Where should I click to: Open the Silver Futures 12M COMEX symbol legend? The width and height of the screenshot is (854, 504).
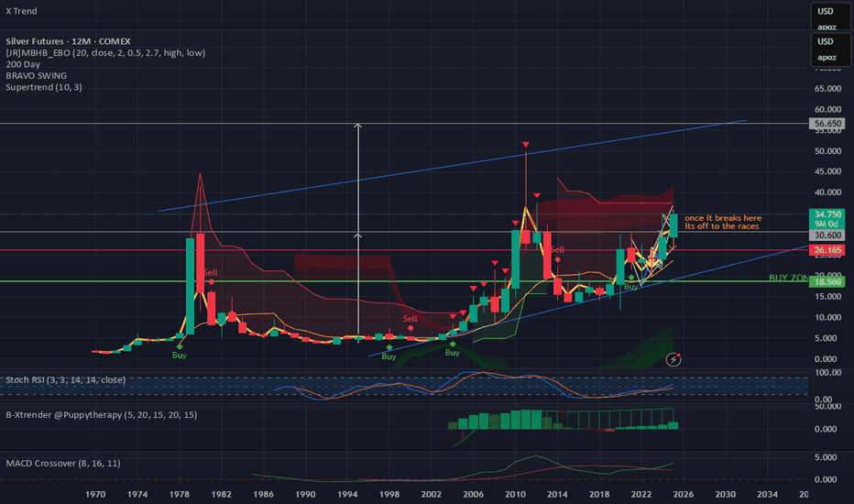[x=68, y=41]
